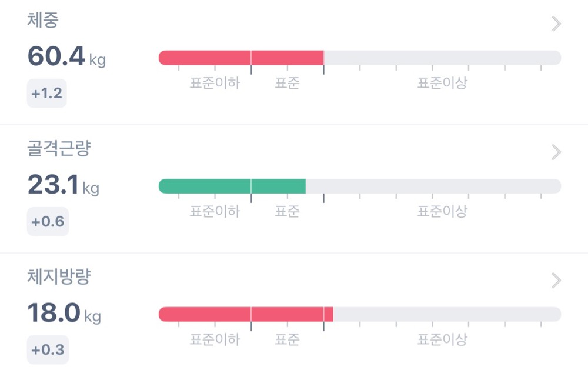Tap the +1.2 weight change badge

pyautogui.click(x=47, y=94)
